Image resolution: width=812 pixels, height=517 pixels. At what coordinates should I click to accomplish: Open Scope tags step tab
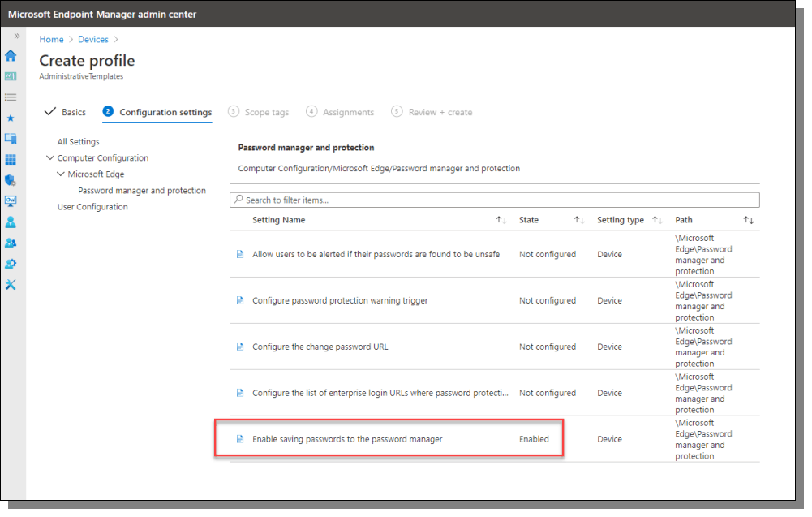point(259,112)
